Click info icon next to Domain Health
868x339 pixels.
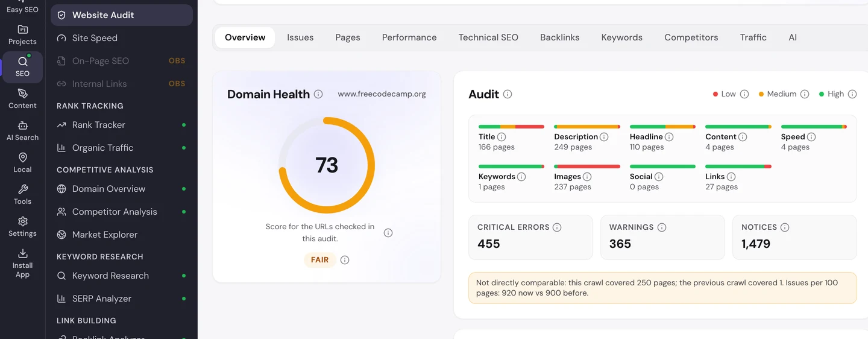point(318,94)
